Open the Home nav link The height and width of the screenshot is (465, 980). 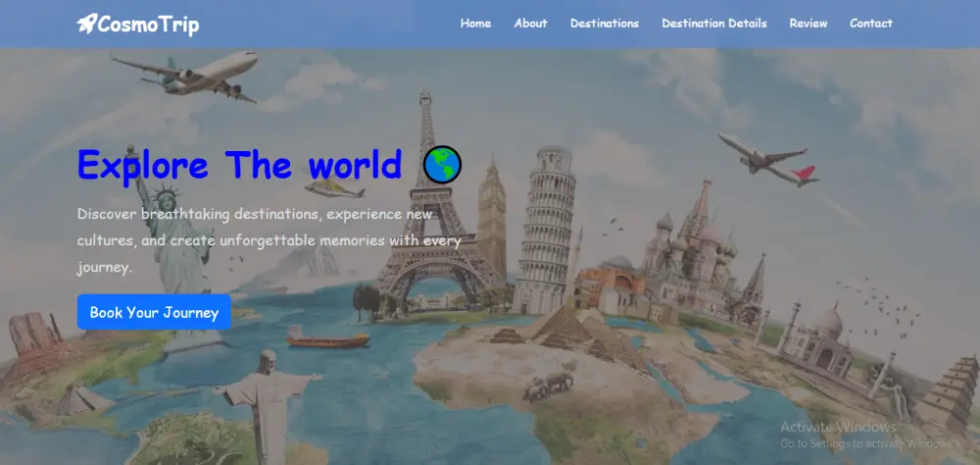(x=475, y=24)
